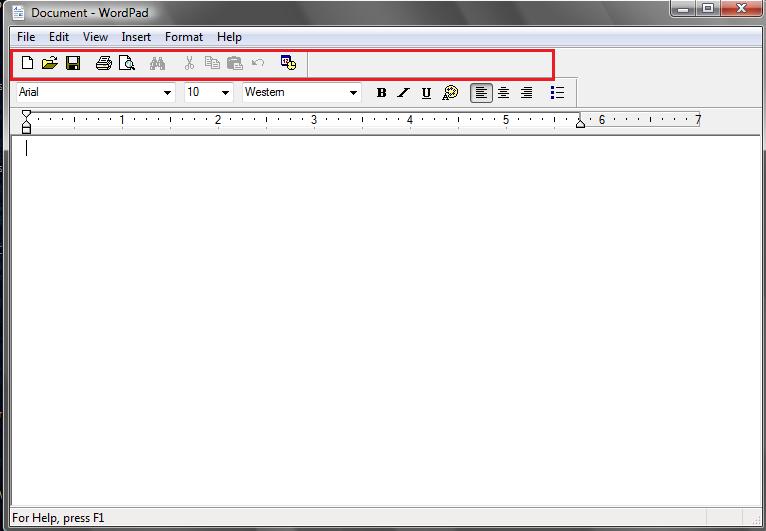Image resolution: width=766 pixels, height=531 pixels.
Task: Expand the Western script dropdown
Action: tap(353, 93)
